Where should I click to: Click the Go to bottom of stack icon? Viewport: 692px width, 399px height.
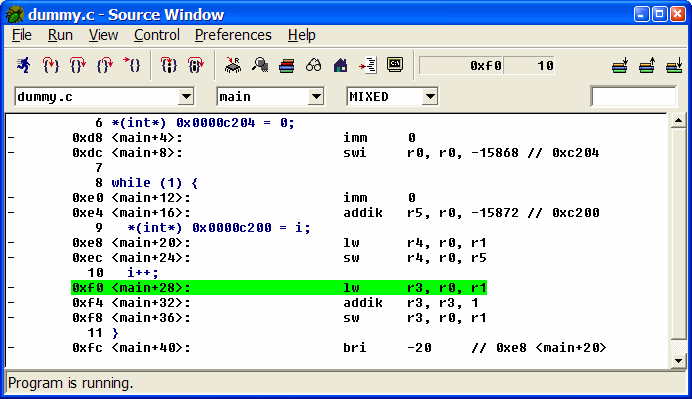tap(674, 66)
